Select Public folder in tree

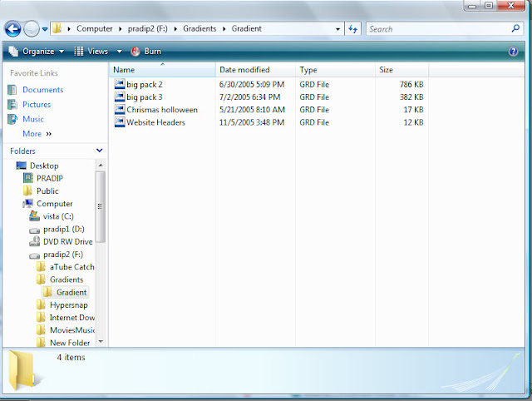(47, 191)
